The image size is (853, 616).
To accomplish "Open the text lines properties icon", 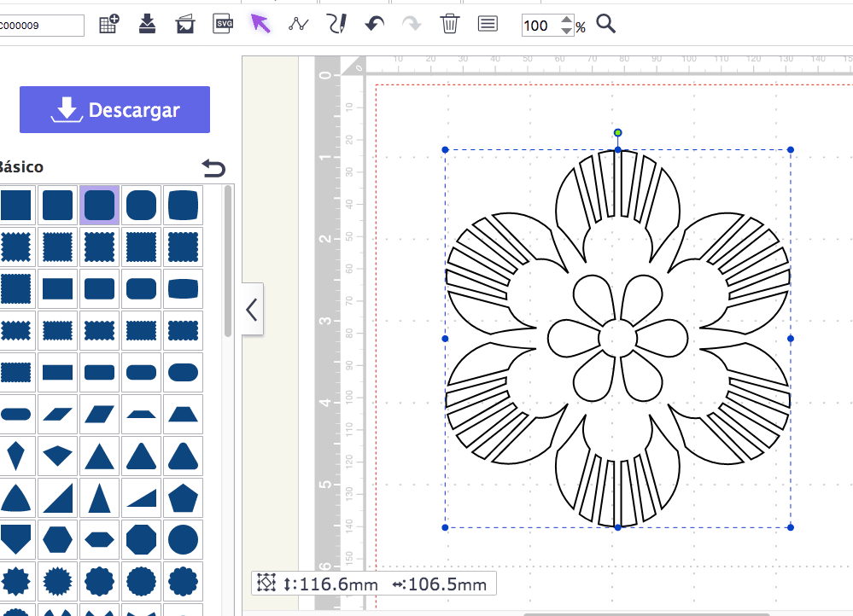I will [488, 24].
